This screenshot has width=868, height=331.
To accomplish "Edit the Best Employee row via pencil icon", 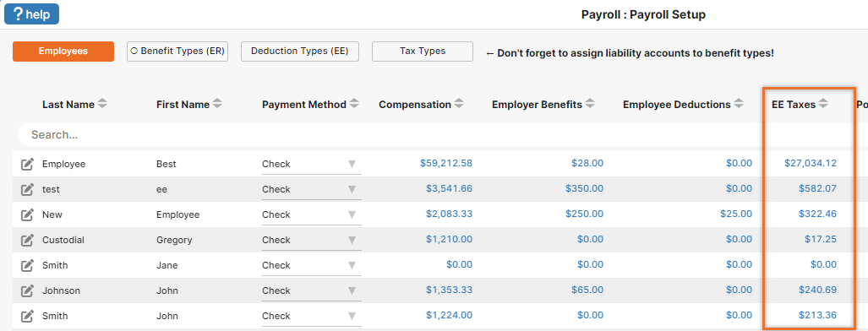I will point(27,164).
